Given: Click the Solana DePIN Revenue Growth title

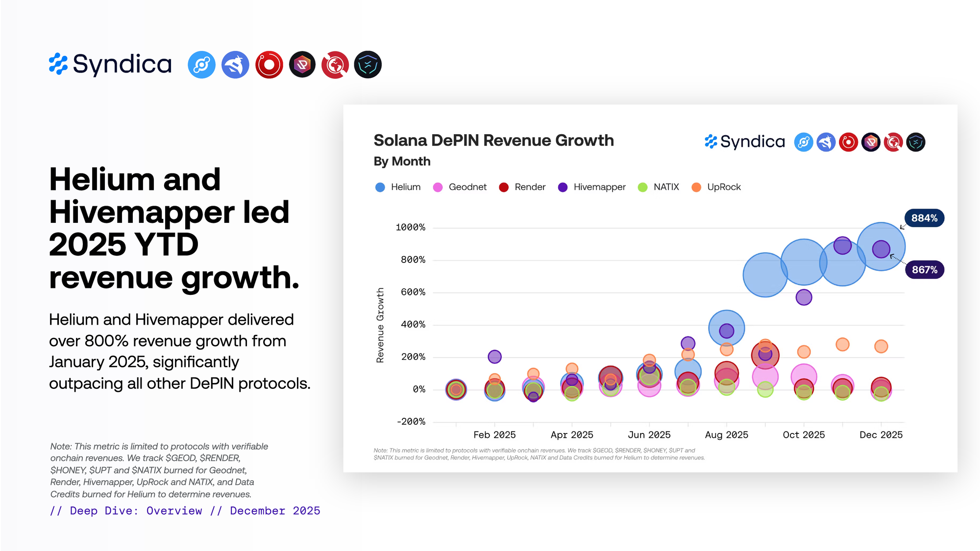Looking at the screenshot, I should click(x=493, y=141).
